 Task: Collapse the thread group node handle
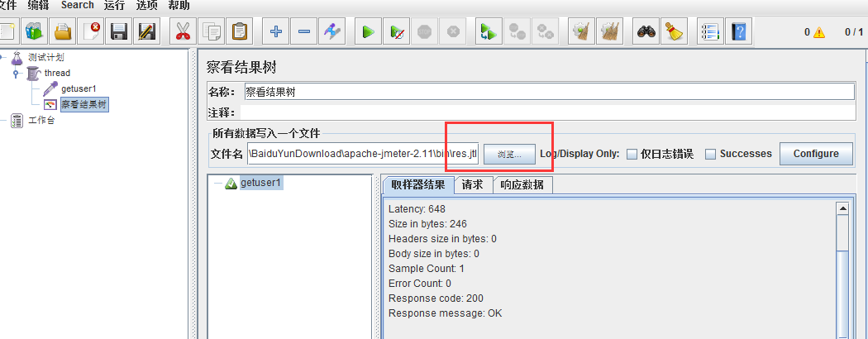click(16, 74)
